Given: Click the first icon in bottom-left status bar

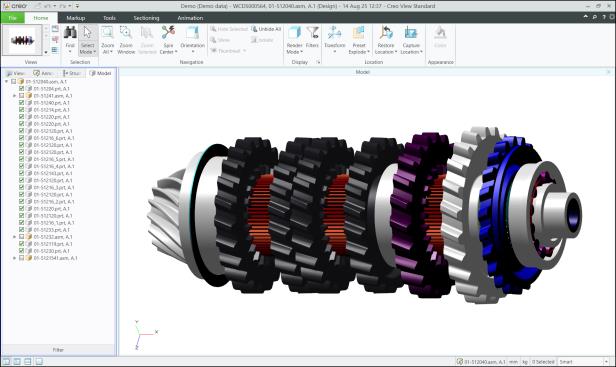Looking at the screenshot, I should coord(6,361).
